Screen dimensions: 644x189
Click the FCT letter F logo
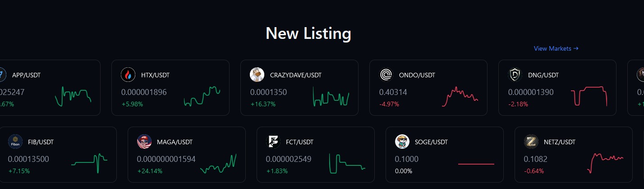pos(273,142)
